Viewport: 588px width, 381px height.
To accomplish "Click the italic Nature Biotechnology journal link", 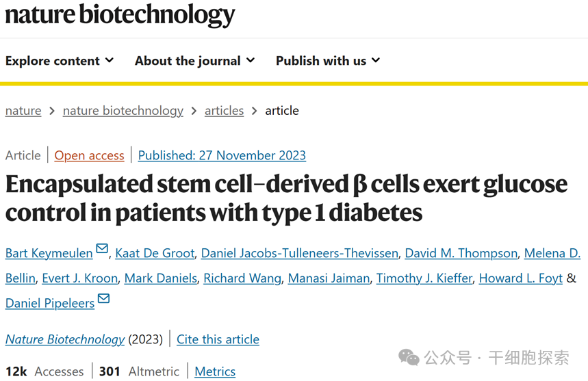I will pyautogui.click(x=65, y=339).
